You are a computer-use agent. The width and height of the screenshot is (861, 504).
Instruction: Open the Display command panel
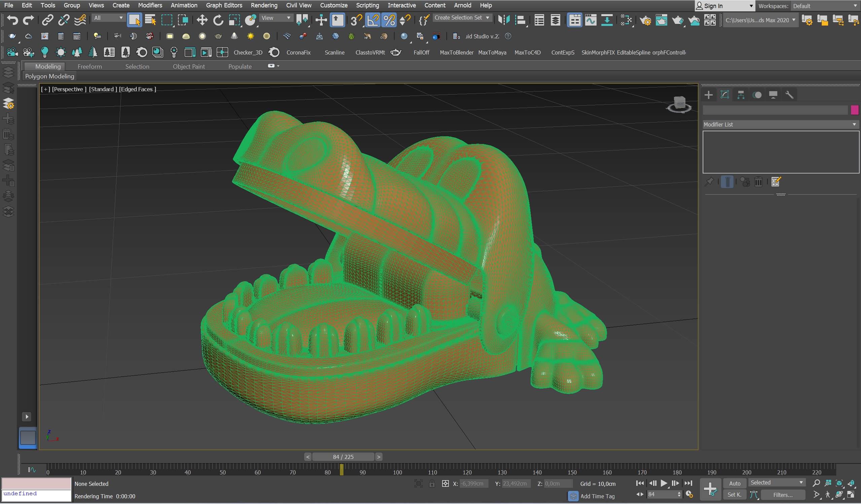[773, 95]
